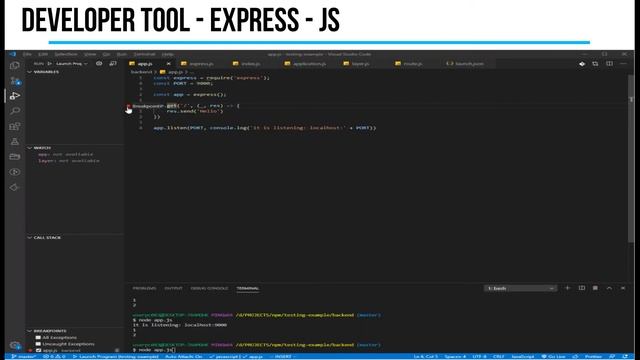Open the Go menu
640x360 pixels.
(x=106, y=54)
